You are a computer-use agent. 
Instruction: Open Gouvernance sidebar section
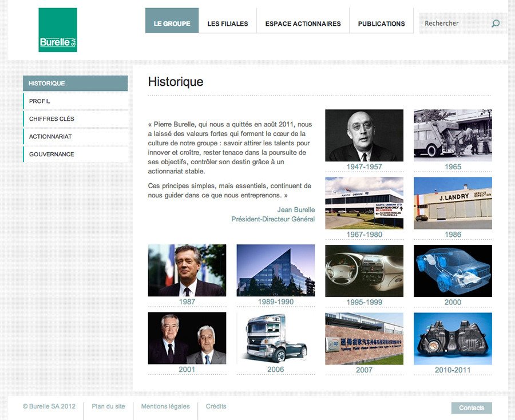(x=75, y=154)
